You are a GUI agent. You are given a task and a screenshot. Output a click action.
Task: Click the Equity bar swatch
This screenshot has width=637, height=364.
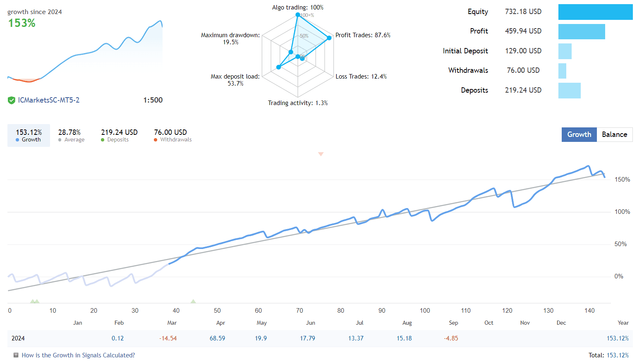(595, 12)
